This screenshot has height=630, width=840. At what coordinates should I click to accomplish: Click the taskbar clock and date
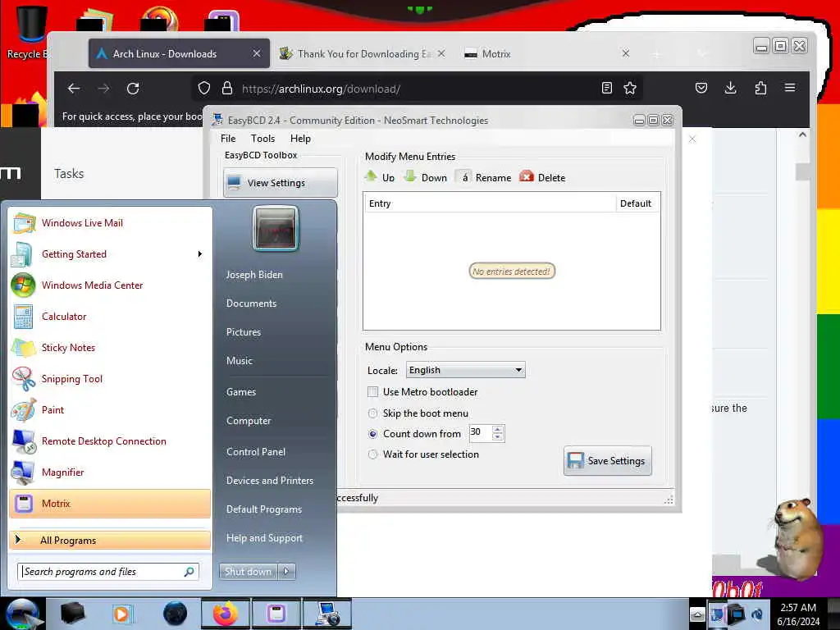(x=798, y=614)
